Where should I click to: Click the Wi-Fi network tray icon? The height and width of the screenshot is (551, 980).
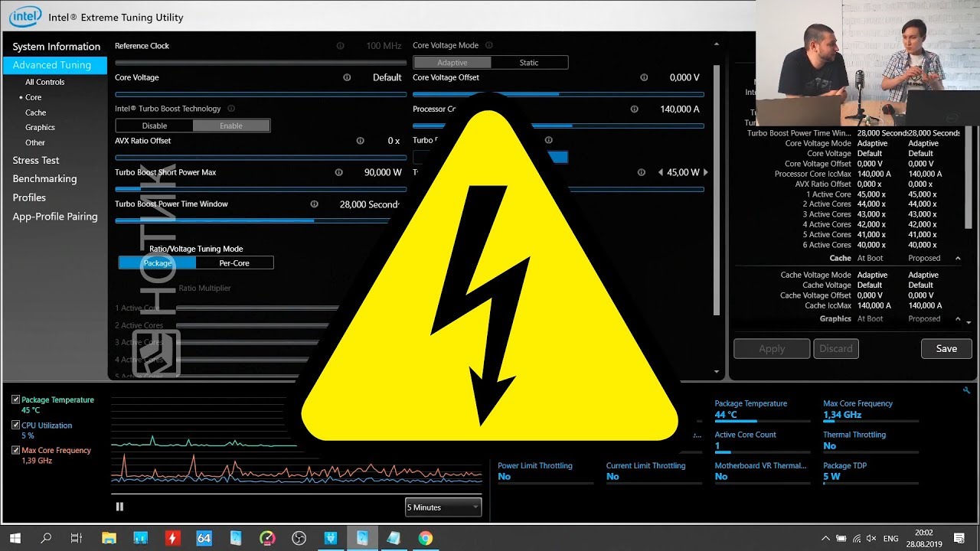pos(857,538)
